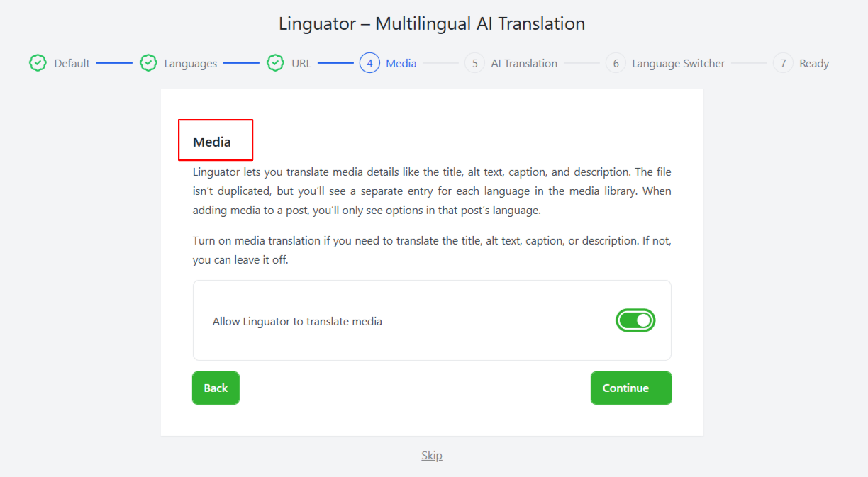
Task: Click the step 7 number circle
Action: click(x=783, y=63)
